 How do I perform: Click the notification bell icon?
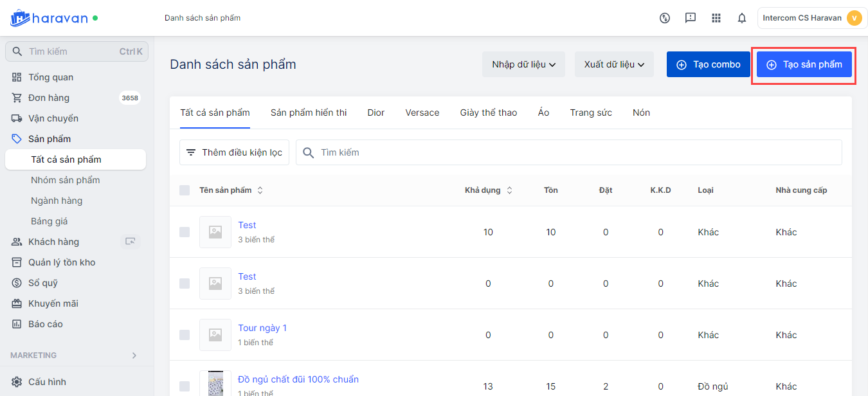pyautogui.click(x=742, y=18)
